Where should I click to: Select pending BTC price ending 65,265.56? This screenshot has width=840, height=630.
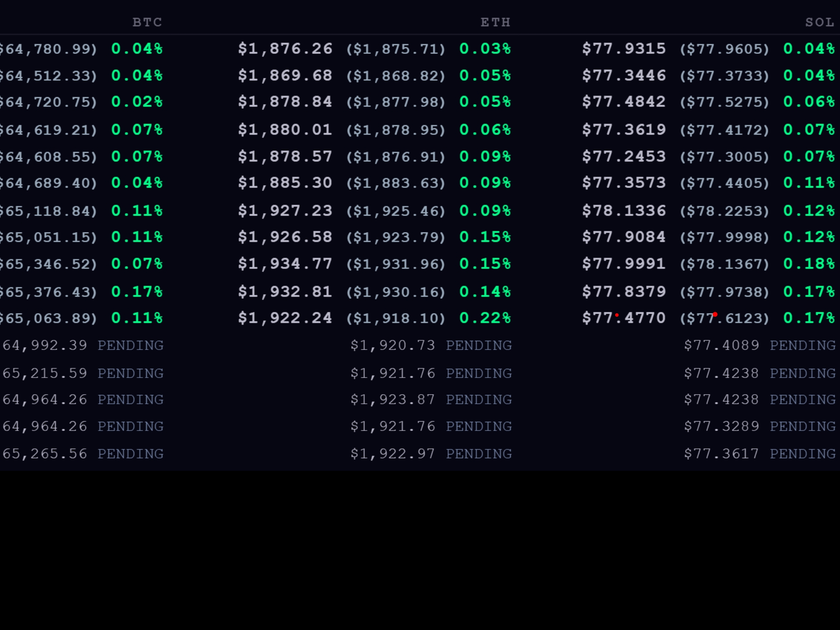44,454
